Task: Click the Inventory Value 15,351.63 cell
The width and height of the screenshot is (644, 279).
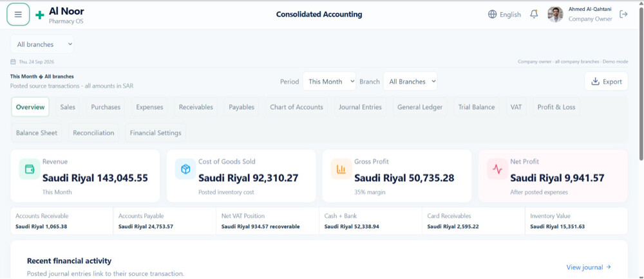Action: 576,221
